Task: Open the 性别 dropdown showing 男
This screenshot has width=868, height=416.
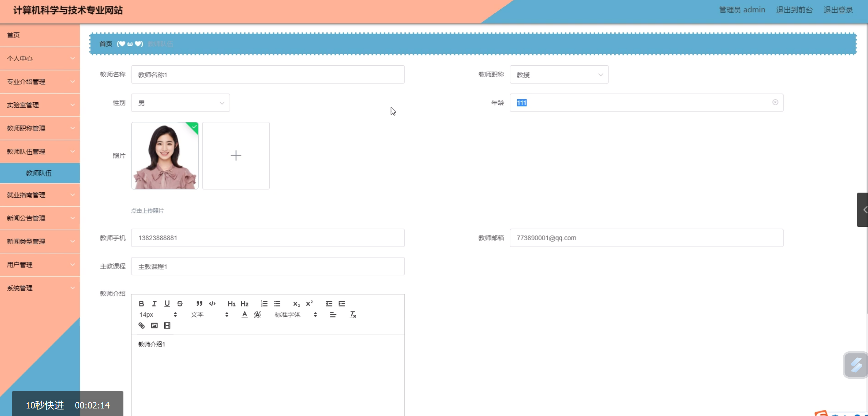Action: point(180,103)
